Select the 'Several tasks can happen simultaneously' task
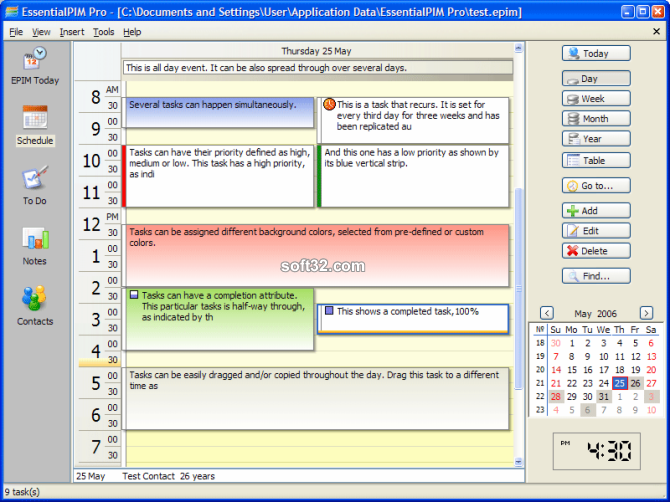670x502 pixels. tap(218, 112)
